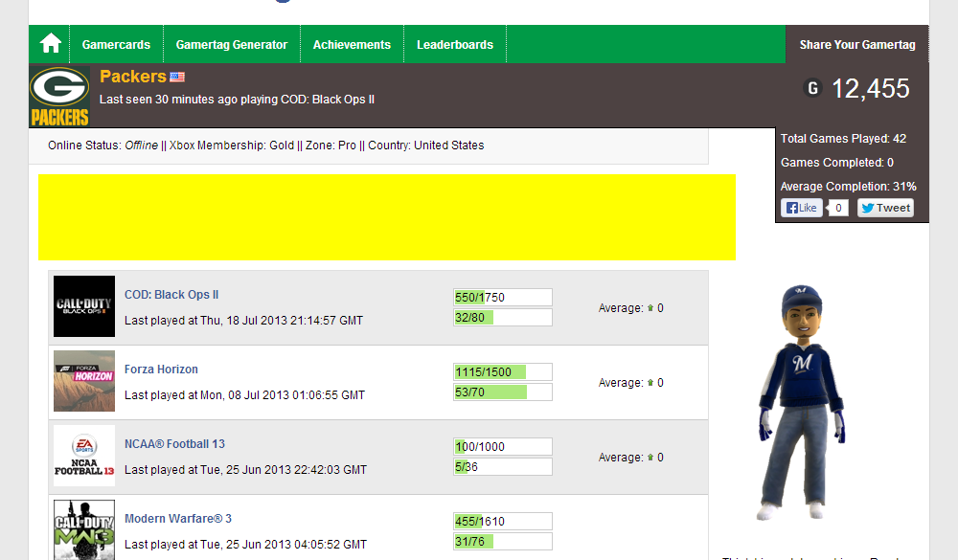
Task: Click the NCAA Football 13 cover image
Action: [84, 456]
